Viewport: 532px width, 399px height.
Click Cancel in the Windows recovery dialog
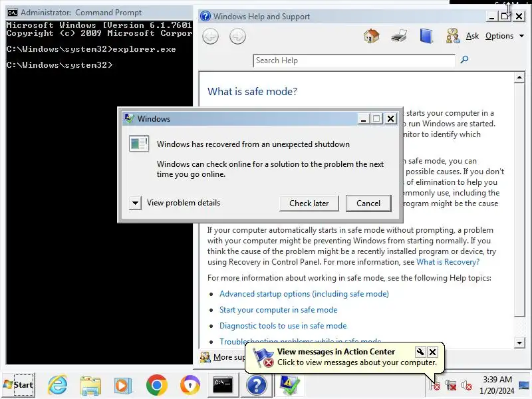[x=368, y=203]
